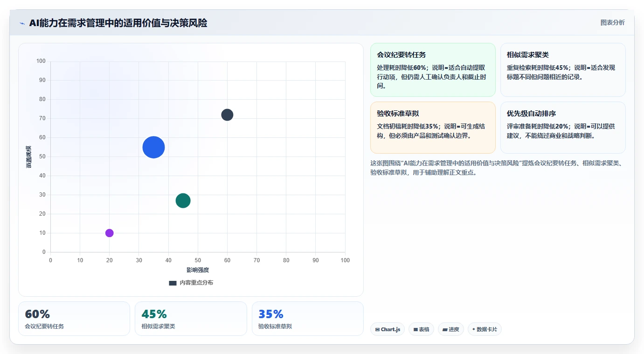Open the 会议纪要转任务 green card
Image resolution: width=644 pixels, height=354 pixels.
pyautogui.click(x=433, y=70)
